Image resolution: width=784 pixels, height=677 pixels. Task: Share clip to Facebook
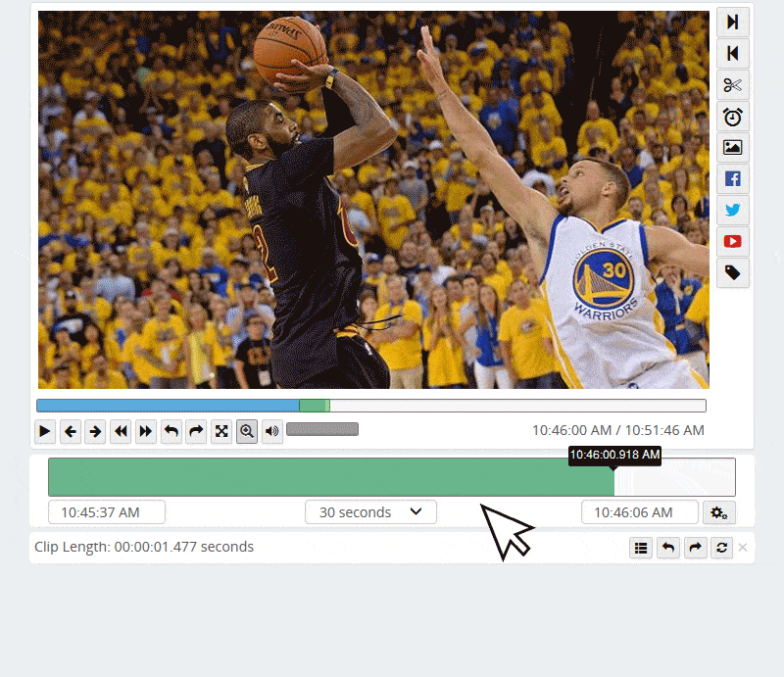pyautogui.click(x=732, y=178)
